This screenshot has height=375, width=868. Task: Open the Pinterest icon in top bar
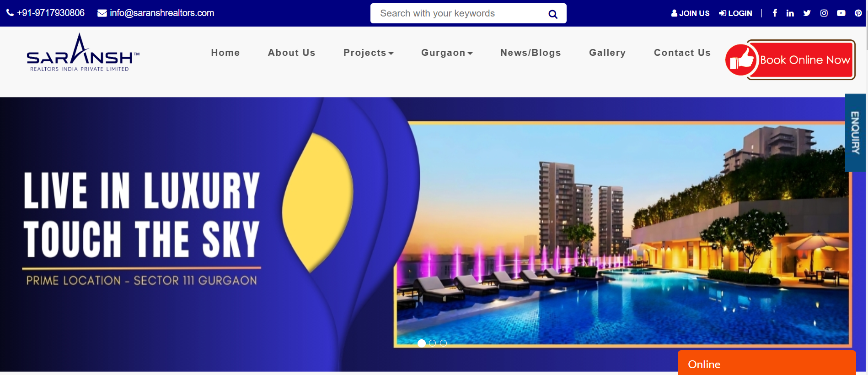[x=858, y=13]
